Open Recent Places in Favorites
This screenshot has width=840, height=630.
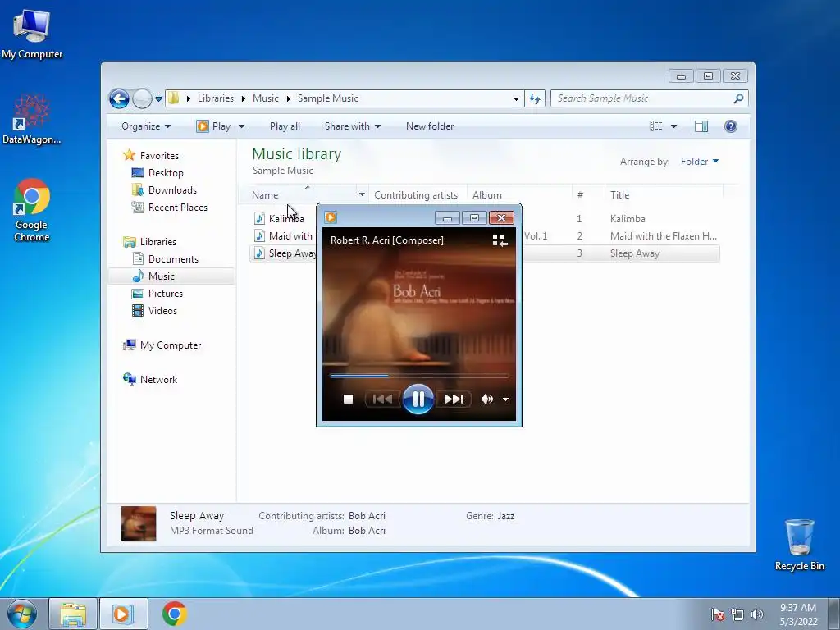pyautogui.click(x=177, y=208)
